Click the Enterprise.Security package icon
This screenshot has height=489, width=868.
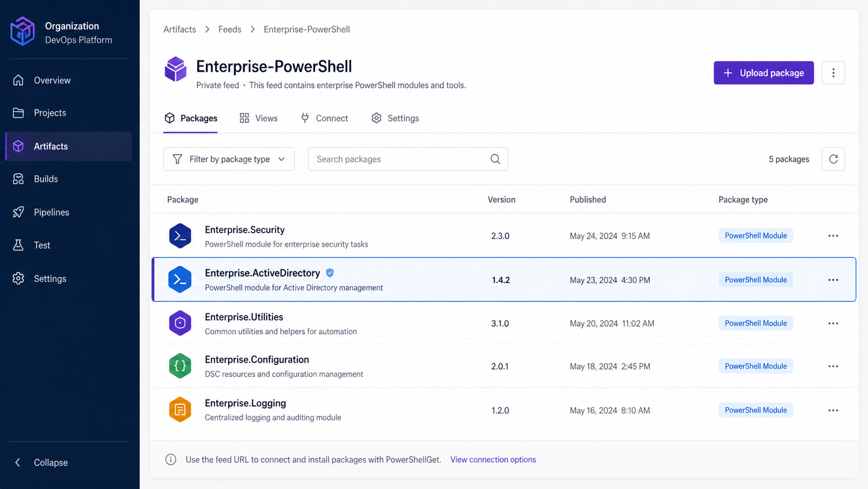click(180, 236)
